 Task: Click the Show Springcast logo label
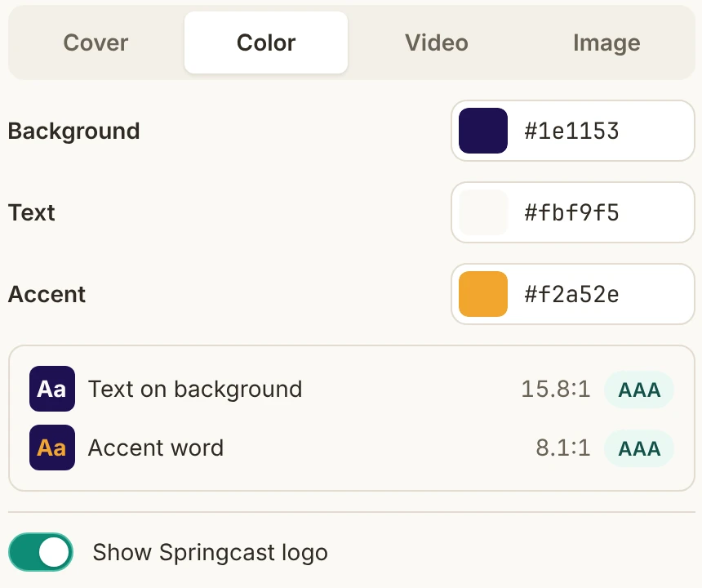[211, 552]
